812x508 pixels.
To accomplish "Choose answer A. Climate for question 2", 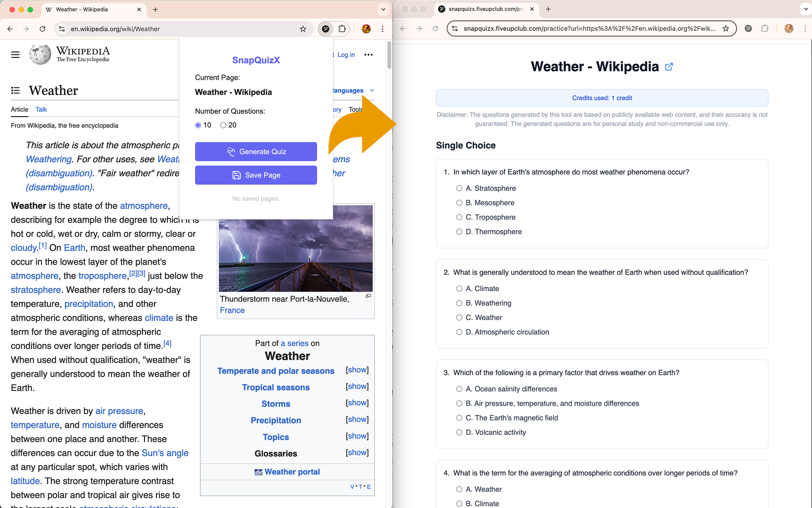I will (x=459, y=289).
